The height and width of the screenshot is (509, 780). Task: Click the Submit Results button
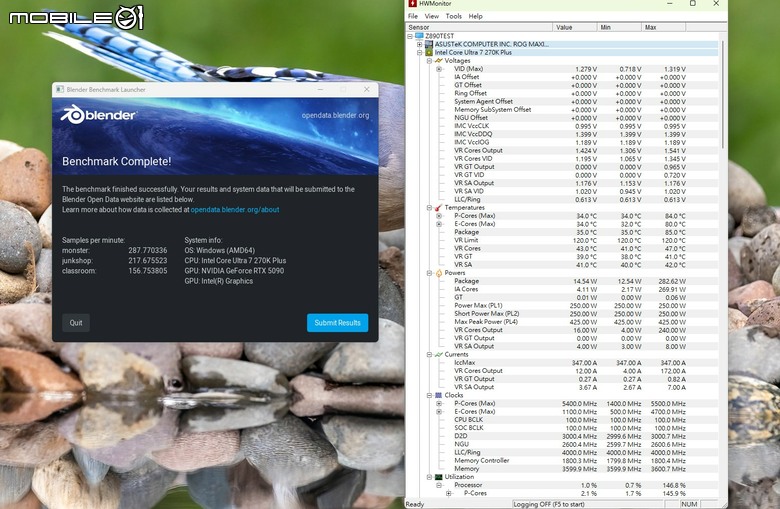click(337, 322)
